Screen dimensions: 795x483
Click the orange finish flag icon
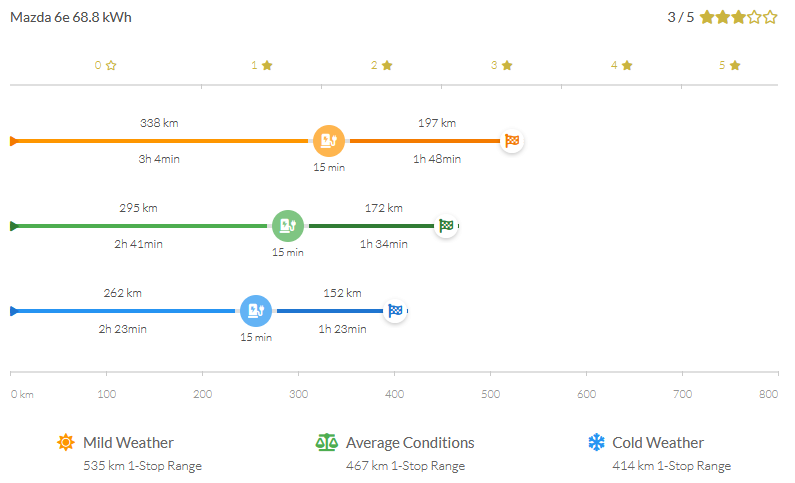(x=511, y=141)
